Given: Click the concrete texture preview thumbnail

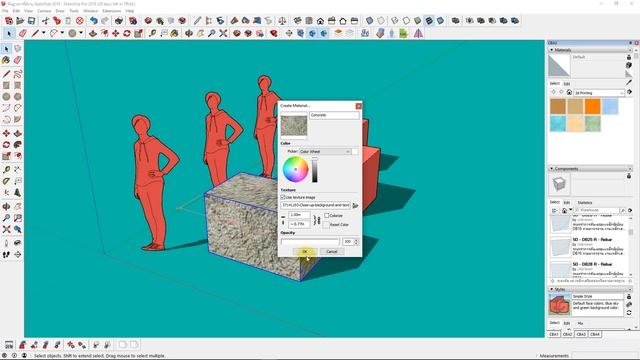Looking at the screenshot, I should point(294,125).
